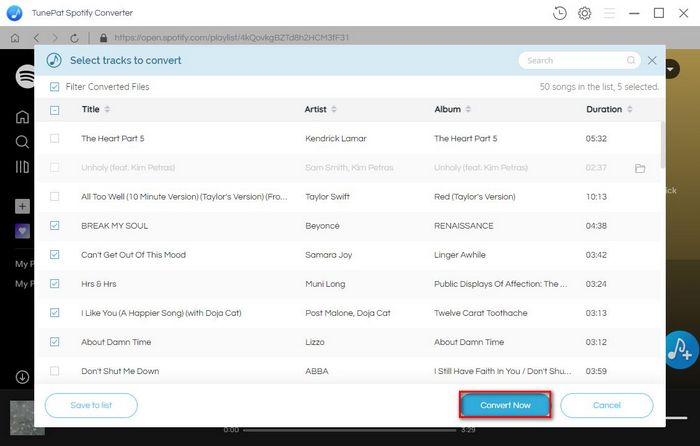The image size is (700, 446).
Task: Click Twelve Carat Toothache album cell
Action: [480, 313]
